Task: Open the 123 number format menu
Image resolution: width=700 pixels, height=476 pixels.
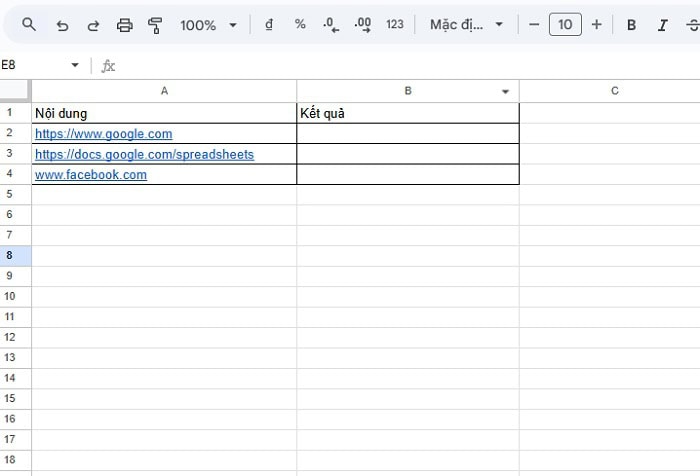Action: [x=395, y=24]
